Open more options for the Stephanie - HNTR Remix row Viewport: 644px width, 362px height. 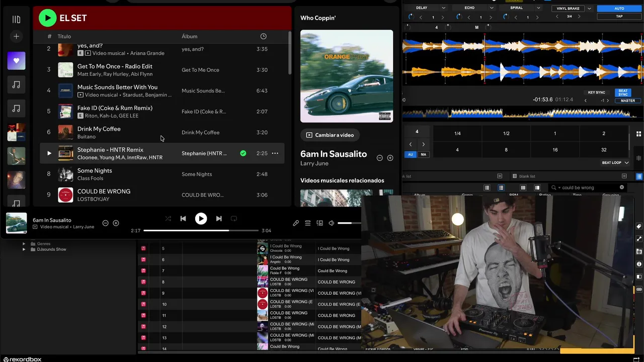(275, 153)
